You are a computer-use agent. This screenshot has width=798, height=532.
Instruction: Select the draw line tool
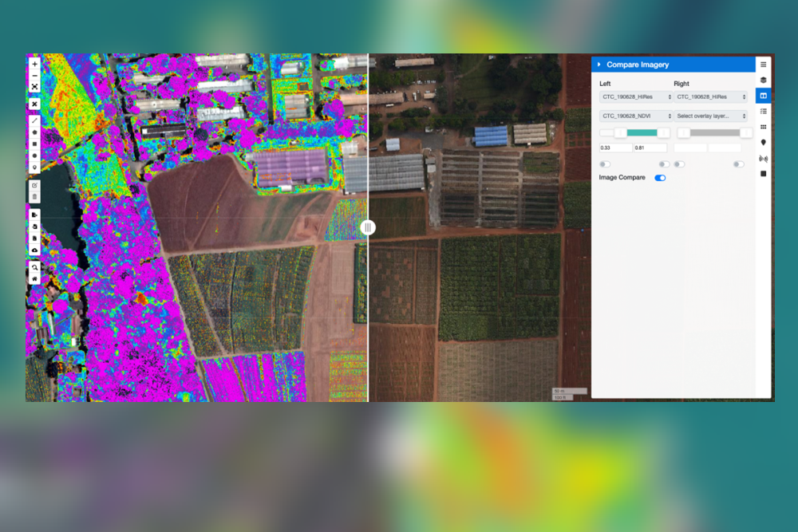click(34, 121)
